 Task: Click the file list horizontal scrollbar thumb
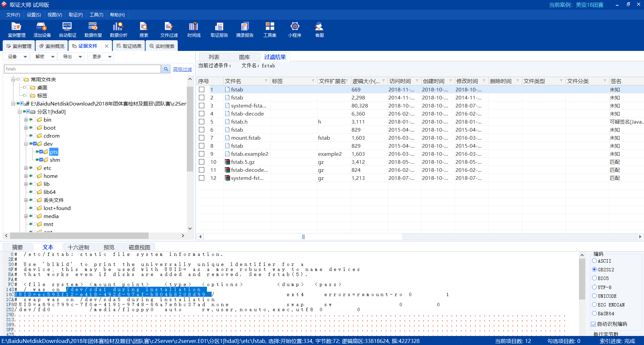coord(303,236)
